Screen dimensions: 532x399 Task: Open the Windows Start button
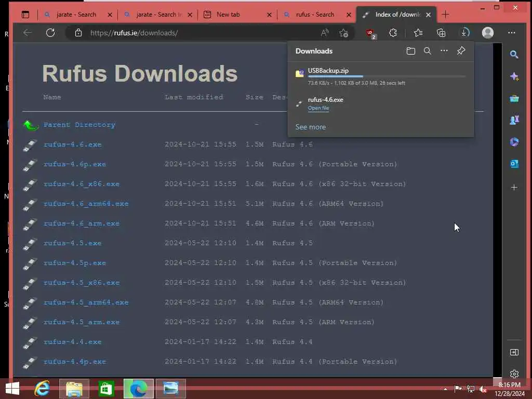click(12, 389)
